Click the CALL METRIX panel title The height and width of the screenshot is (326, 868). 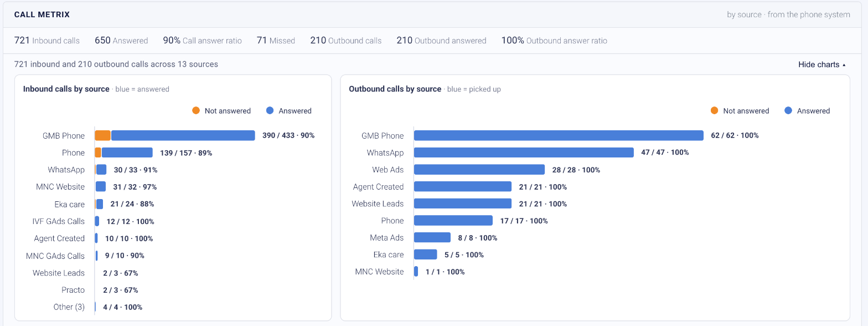tap(42, 14)
